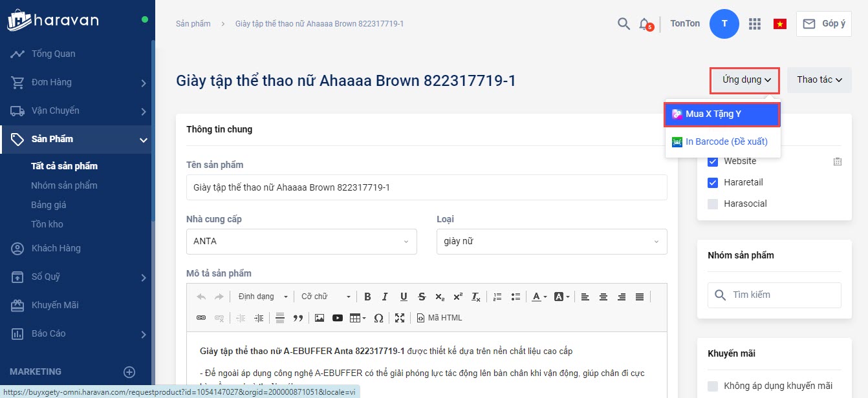Insert an image into description
This screenshot has height=398, width=868.
click(320, 317)
